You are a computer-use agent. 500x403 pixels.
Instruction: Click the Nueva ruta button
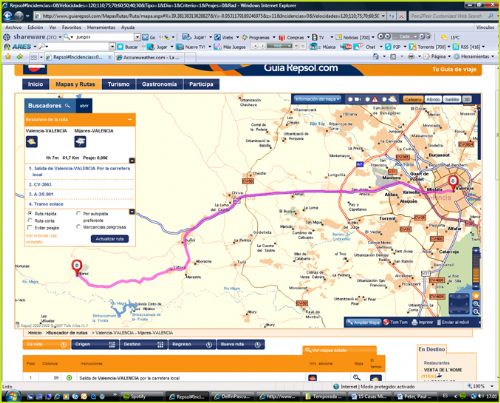click(241, 344)
